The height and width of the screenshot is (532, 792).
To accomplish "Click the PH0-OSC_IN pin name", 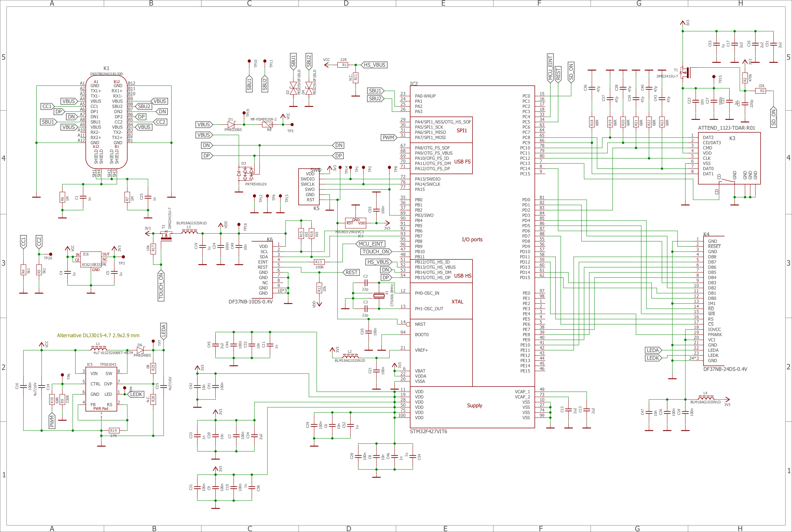I will [427, 293].
